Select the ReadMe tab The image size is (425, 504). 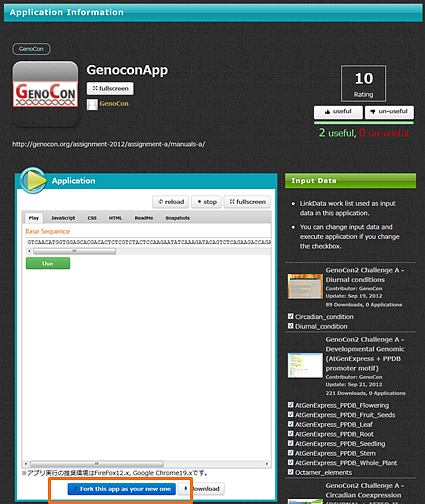pos(144,218)
